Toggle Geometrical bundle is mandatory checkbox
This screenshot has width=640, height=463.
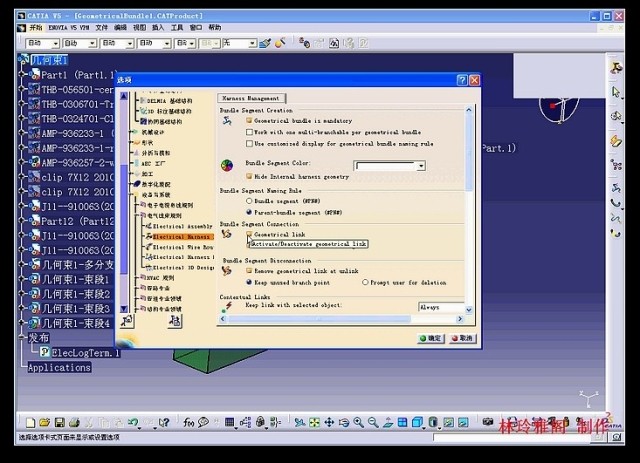tap(249, 120)
